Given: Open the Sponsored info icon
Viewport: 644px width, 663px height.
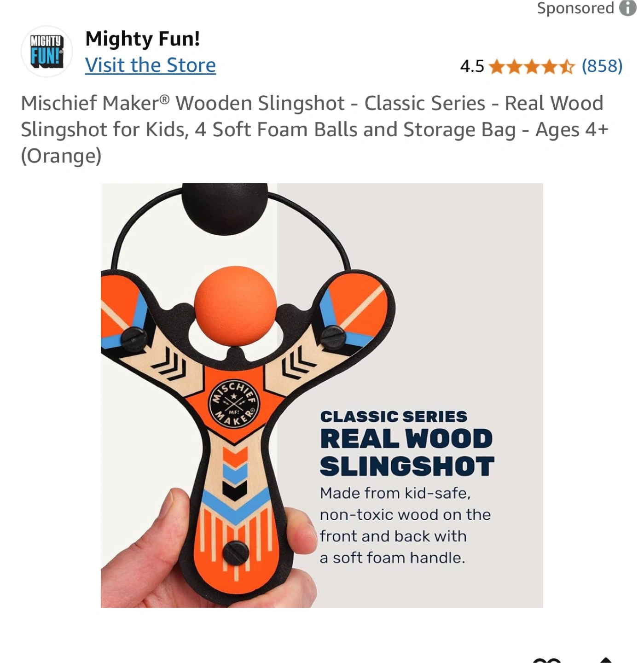Looking at the screenshot, I should [x=627, y=8].
